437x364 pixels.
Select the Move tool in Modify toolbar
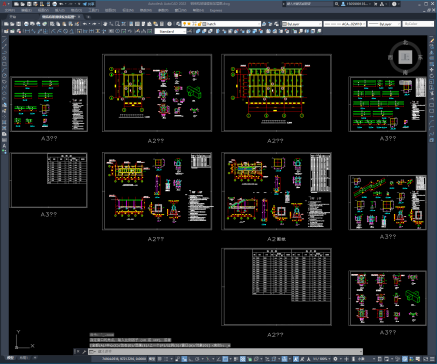[x=432, y=70]
